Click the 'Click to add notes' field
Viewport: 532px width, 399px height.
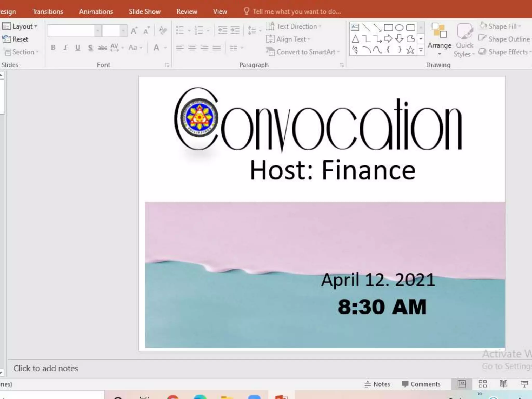(46, 368)
